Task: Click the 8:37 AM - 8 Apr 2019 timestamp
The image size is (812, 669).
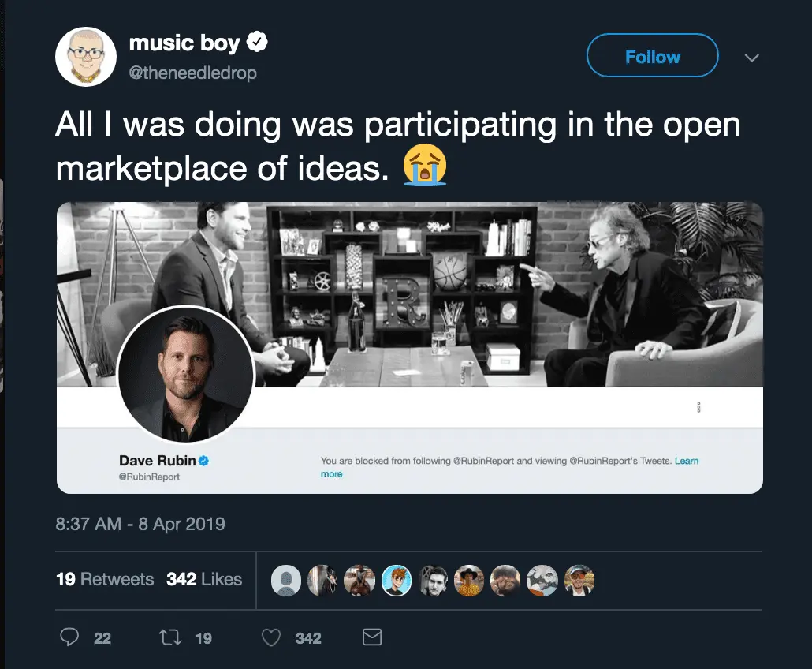Action: (x=140, y=524)
